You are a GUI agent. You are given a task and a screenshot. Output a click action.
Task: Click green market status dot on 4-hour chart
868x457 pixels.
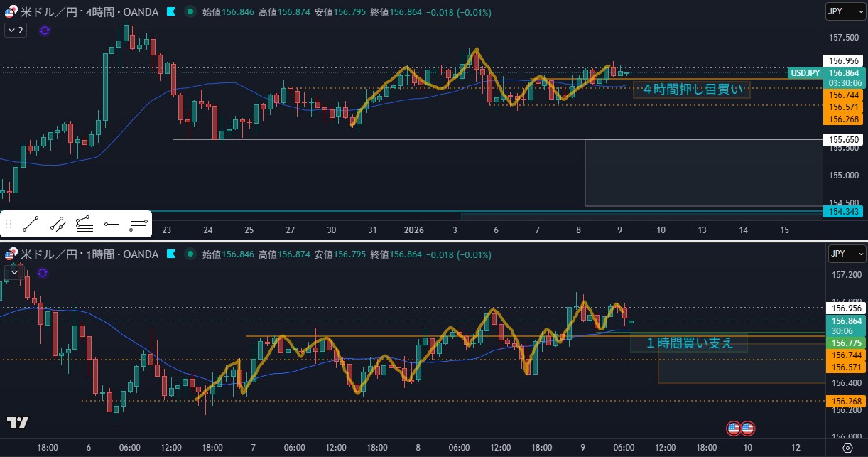189,12
